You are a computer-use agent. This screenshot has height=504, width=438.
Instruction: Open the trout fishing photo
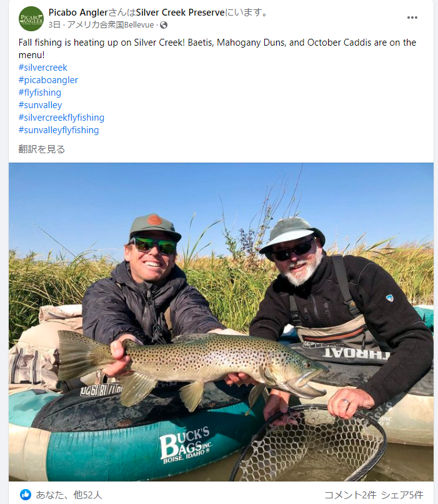[221, 322]
